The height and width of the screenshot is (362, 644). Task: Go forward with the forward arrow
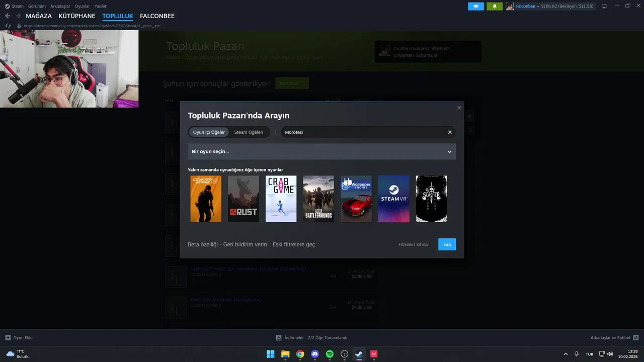coord(18,16)
